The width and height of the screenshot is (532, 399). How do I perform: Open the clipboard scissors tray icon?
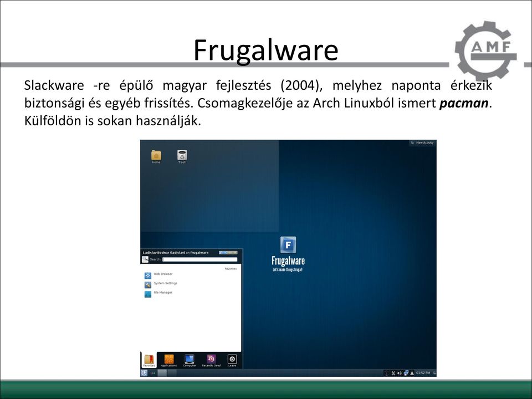coord(393,373)
